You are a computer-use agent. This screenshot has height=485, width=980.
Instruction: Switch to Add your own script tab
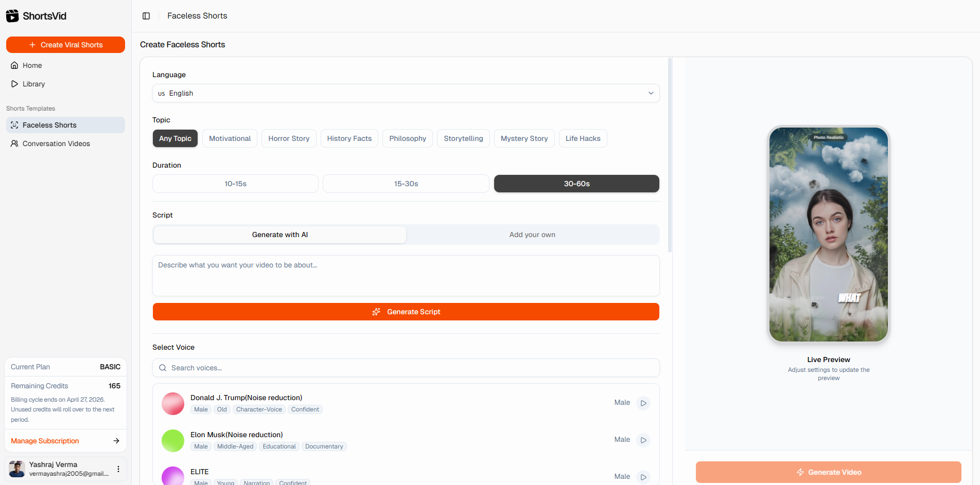point(532,235)
